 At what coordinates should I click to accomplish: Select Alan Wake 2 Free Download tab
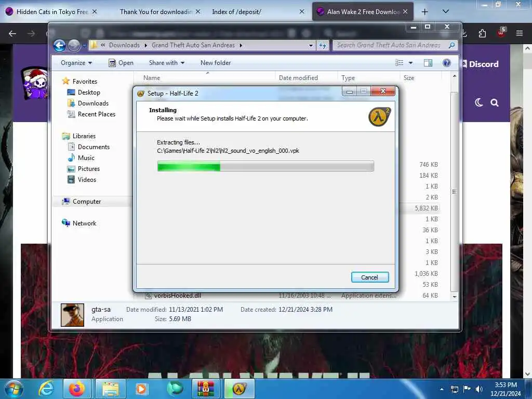tap(363, 12)
